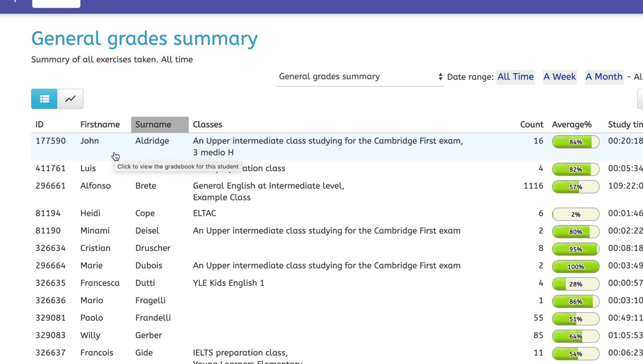The width and height of the screenshot is (643, 364).
Task: Open Francesca Dutti's YLE Kids English row
Action: tap(228, 283)
